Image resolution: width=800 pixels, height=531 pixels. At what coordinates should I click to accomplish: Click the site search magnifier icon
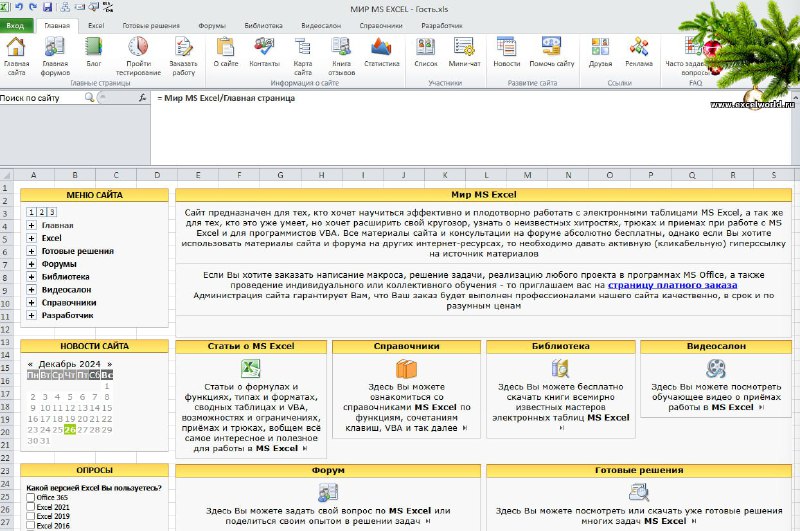(x=89, y=97)
